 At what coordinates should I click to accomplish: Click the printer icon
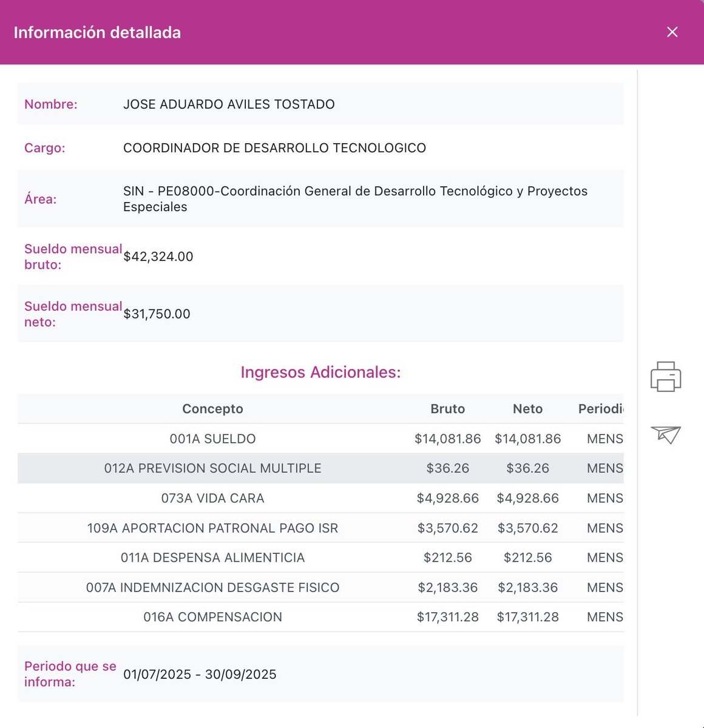tap(666, 377)
